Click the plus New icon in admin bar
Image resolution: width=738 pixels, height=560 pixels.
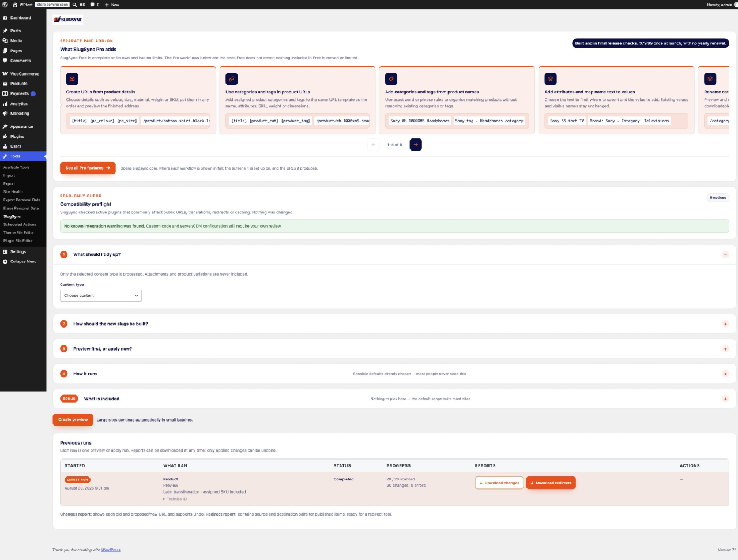coord(107,5)
